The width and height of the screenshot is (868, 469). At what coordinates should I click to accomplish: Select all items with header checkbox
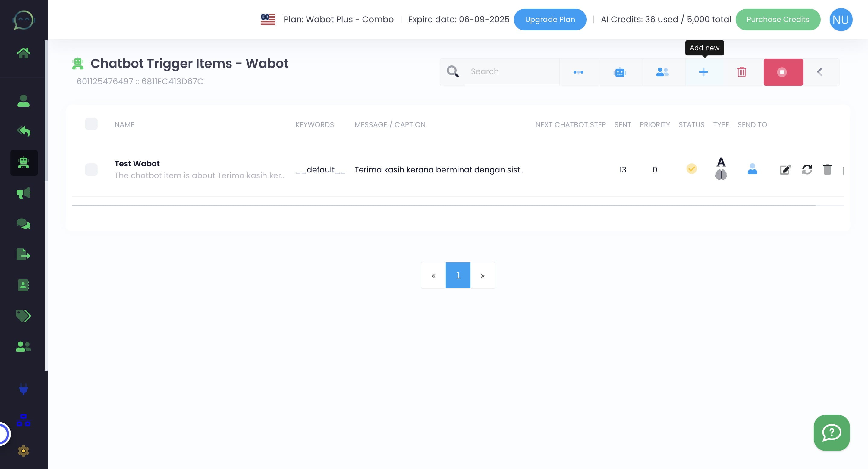(x=91, y=124)
